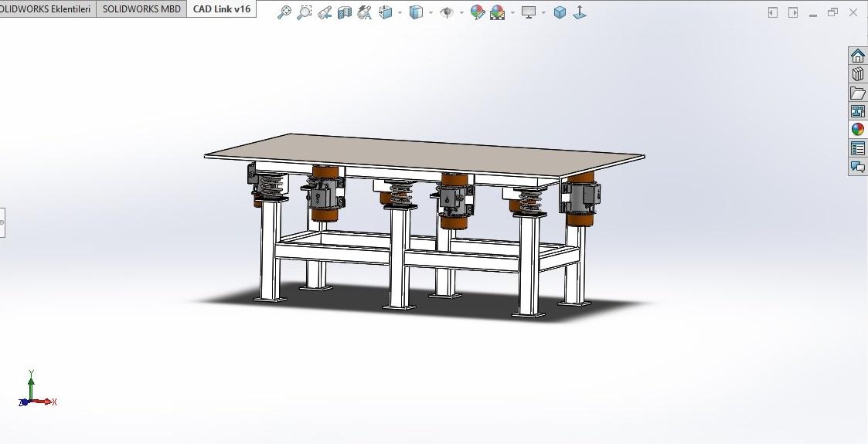This screenshot has height=444, width=868.
Task: Click the Zoom to Fit magnifier icon
Action: [284, 12]
